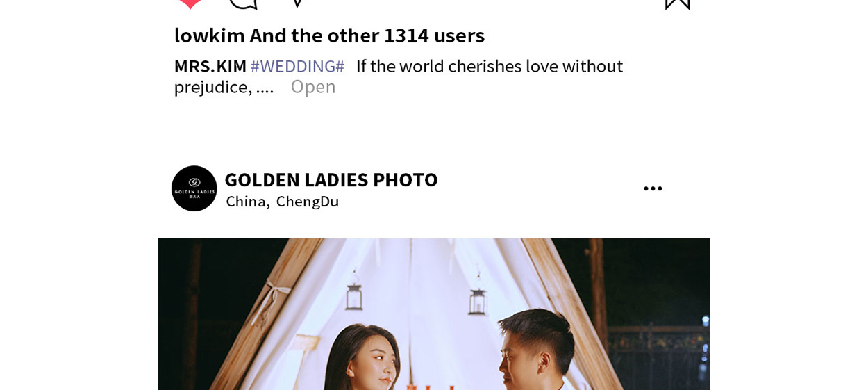Screen dimensions: 868x390
Task: Save the post with the bookmark icon
Action: [677, 4]
